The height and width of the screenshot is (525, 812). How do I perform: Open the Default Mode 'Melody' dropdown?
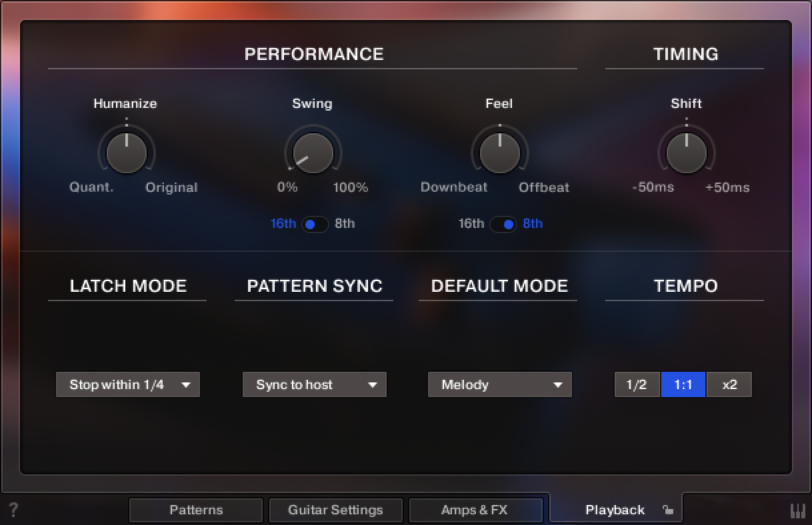coord(500,384)
